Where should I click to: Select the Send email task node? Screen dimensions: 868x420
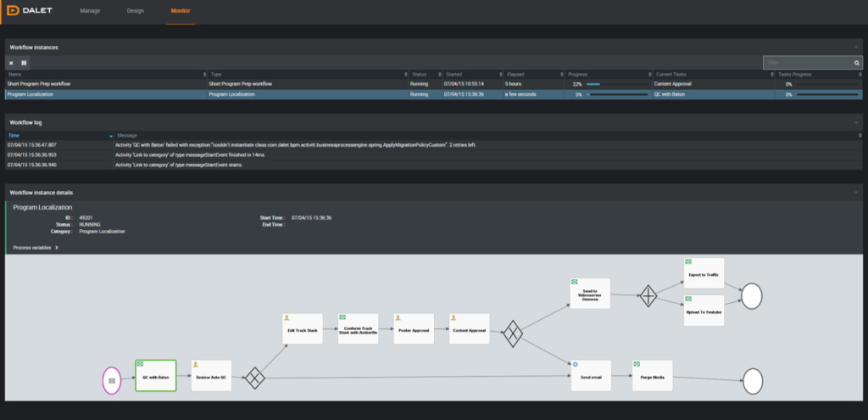point(591,375)
